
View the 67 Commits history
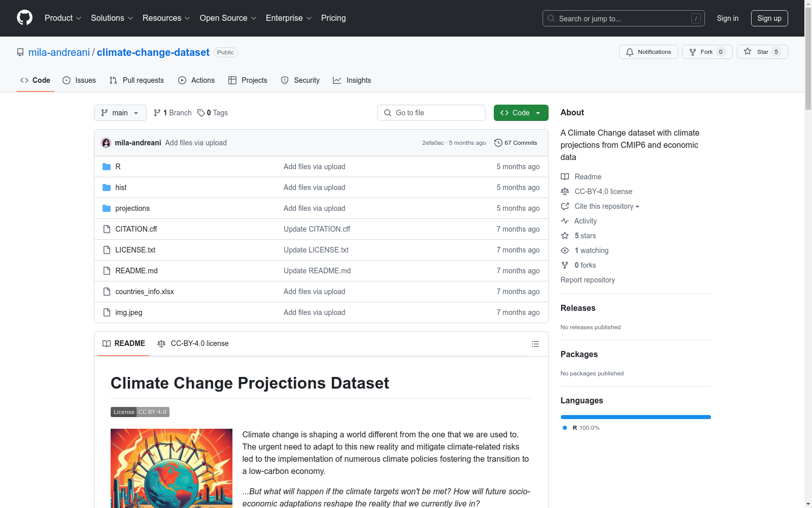tap(516, 143)
